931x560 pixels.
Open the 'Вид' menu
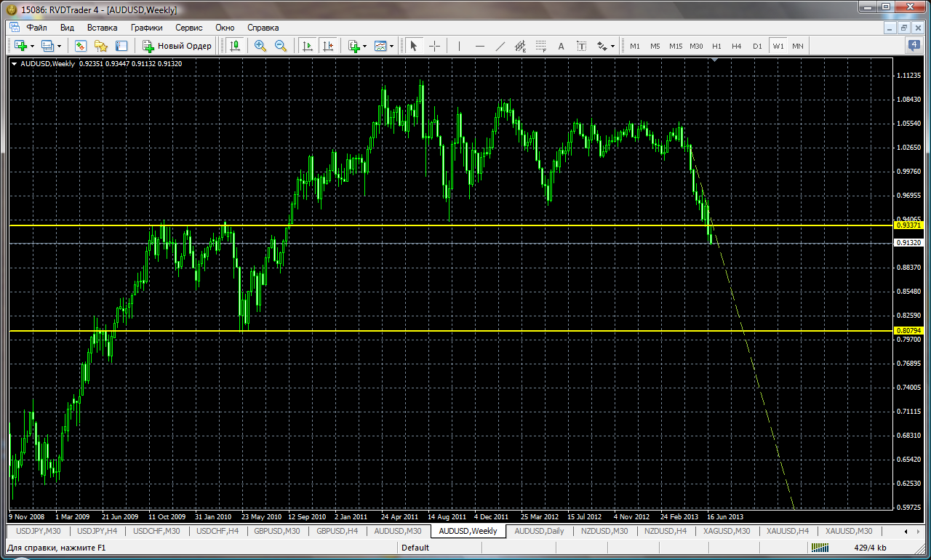(67, 28)
